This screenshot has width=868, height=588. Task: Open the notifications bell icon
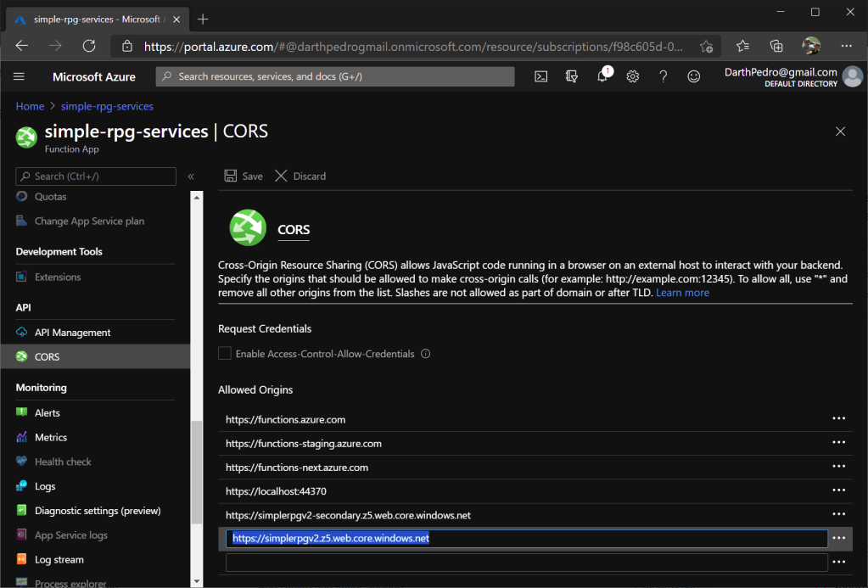click(602, 76)
